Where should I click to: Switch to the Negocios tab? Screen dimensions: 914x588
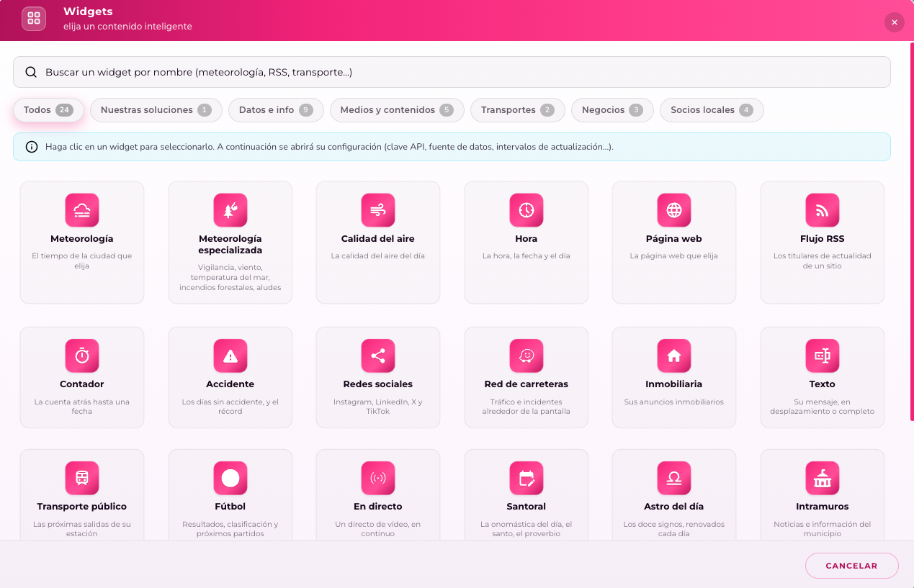click(x=612, y=110)
